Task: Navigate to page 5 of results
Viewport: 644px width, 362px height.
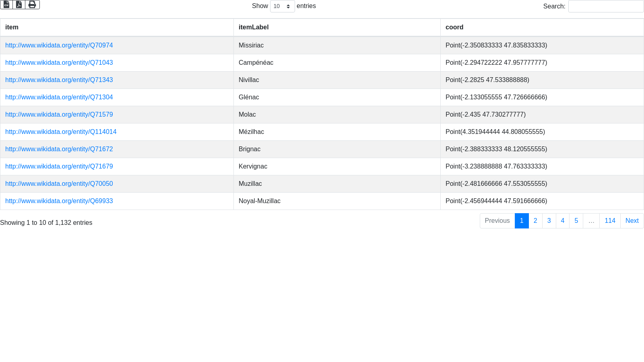Action: (x=576, y=221)
